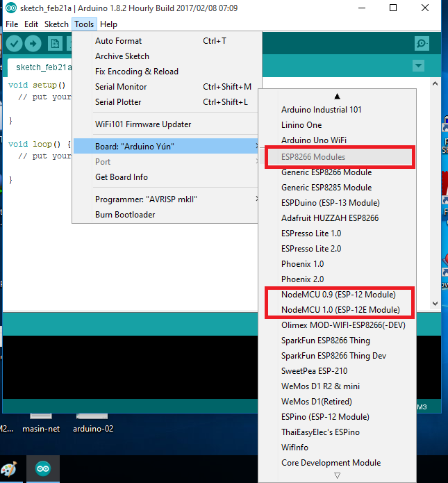Click the editor scrollbar down arrow

[435, 304]
